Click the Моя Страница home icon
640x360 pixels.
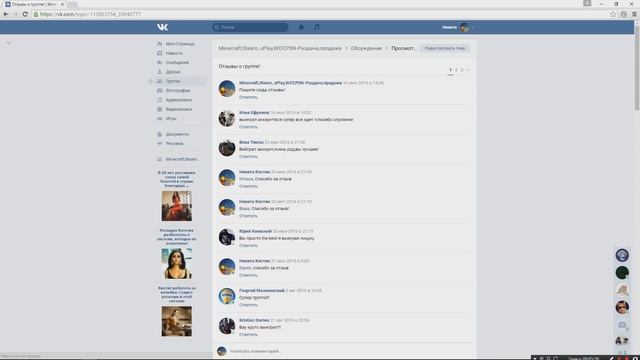[160, 44]
